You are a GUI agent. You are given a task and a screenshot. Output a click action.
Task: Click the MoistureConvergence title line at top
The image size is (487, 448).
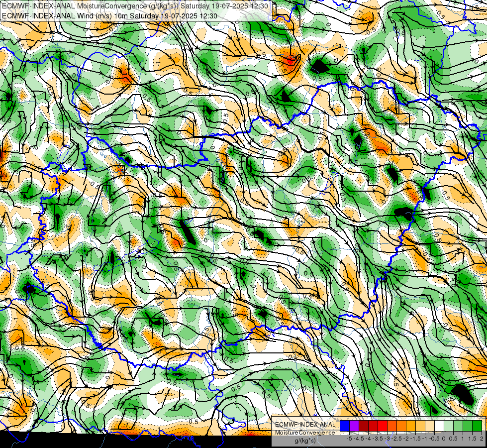point(135,6)
